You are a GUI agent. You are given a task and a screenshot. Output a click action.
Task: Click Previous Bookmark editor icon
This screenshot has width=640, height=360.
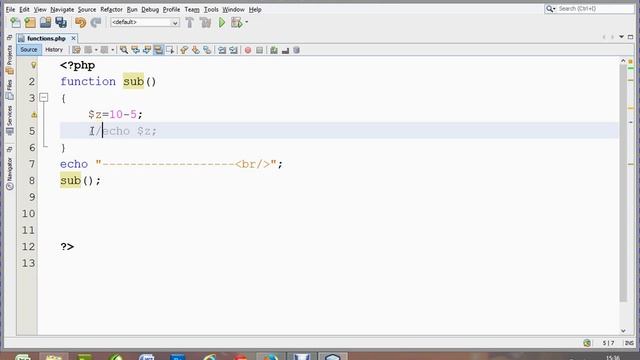(x=184, y=50)
